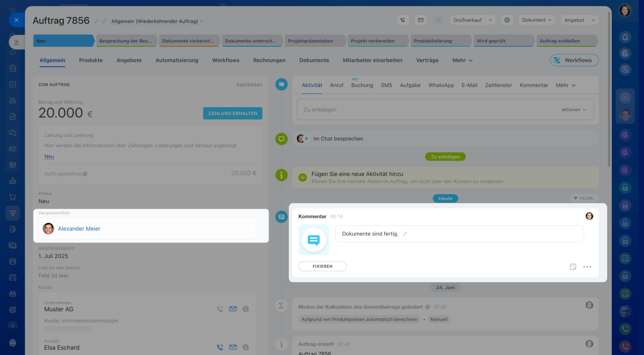The height and width of the screenshot is (355, 644).
Task: Open the bar chart icon in left sidebar
Action: (x=13, y=181)
